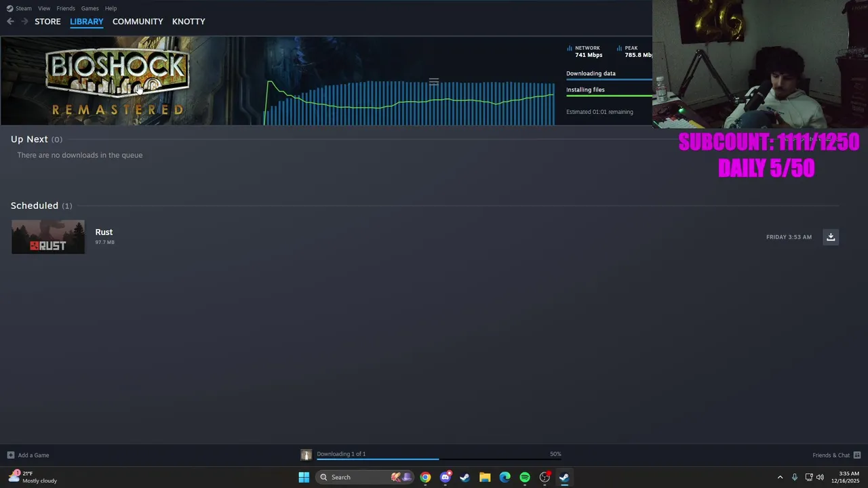Click the microphone tray icon
The image size is (868, 488).
tap(795, 477)
